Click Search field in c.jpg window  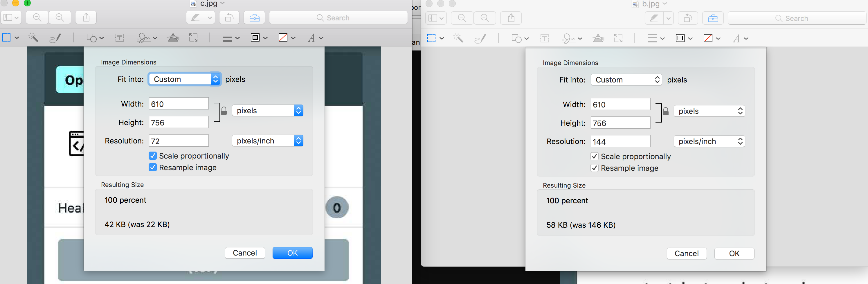(338, 17)
